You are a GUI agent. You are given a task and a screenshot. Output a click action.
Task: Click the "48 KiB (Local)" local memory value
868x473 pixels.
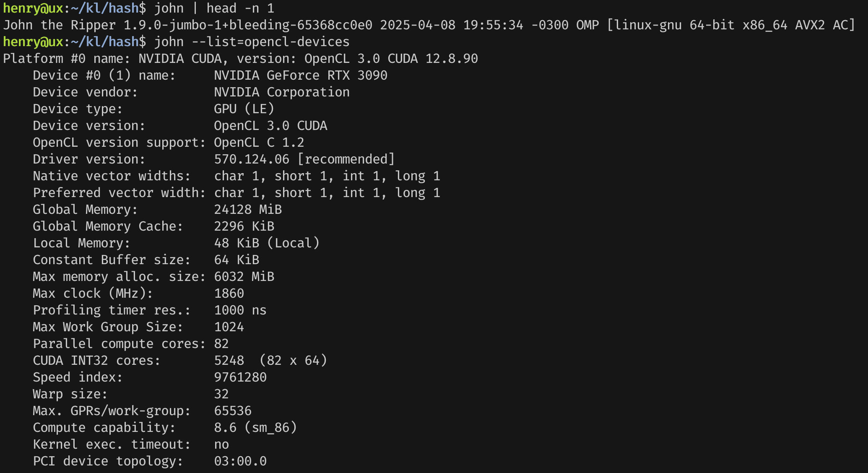coord(266,243)
